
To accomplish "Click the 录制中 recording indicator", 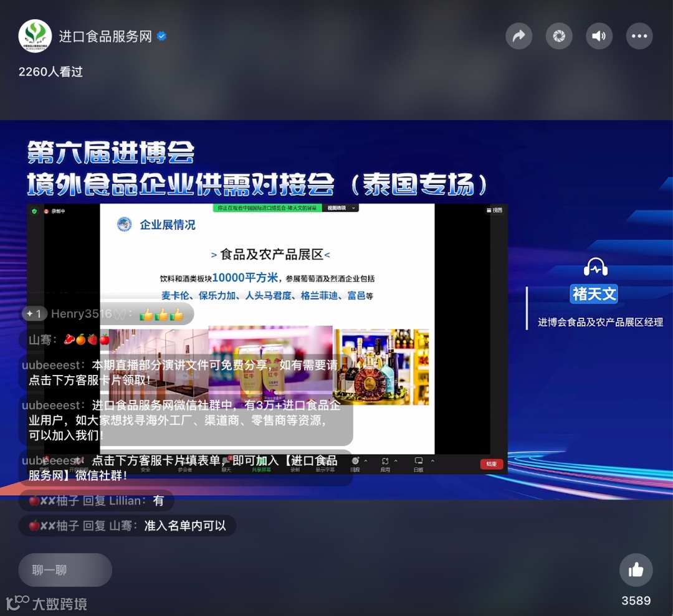I will pos(54,211).
